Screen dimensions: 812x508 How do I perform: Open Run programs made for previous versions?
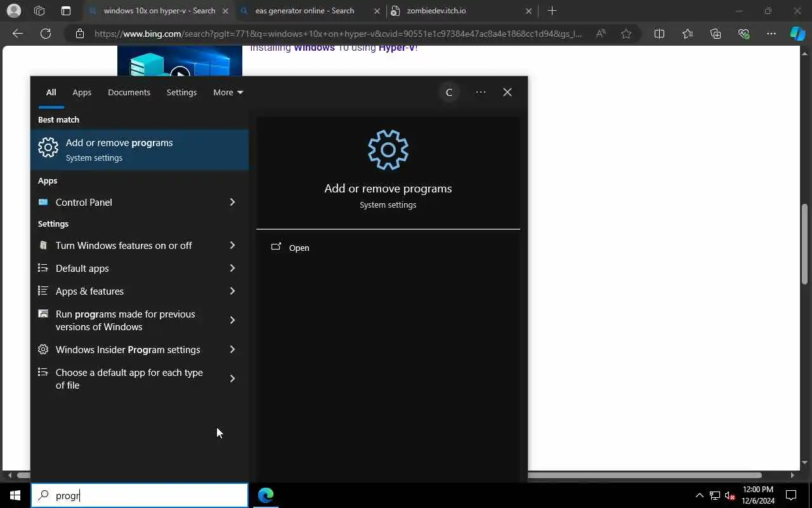click(123, 320)
